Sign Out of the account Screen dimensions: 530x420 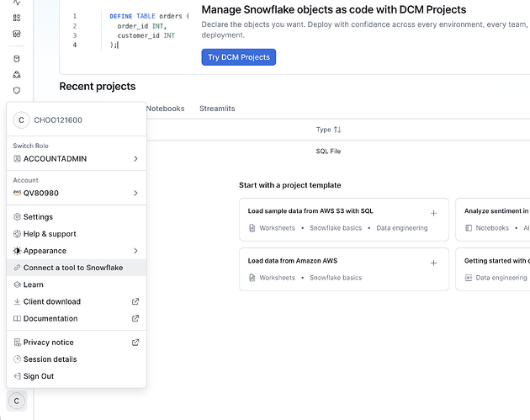[x=77, y=376]
